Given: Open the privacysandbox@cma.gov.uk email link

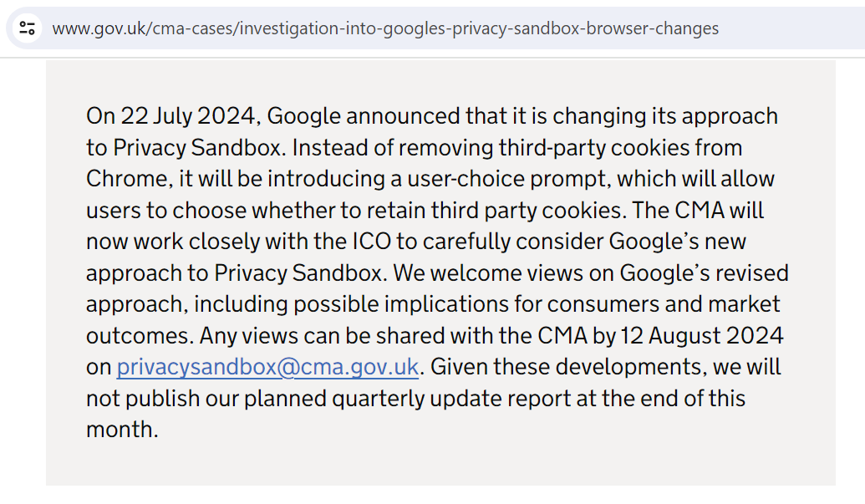Looking at the screenshot, I should [267, 367].
